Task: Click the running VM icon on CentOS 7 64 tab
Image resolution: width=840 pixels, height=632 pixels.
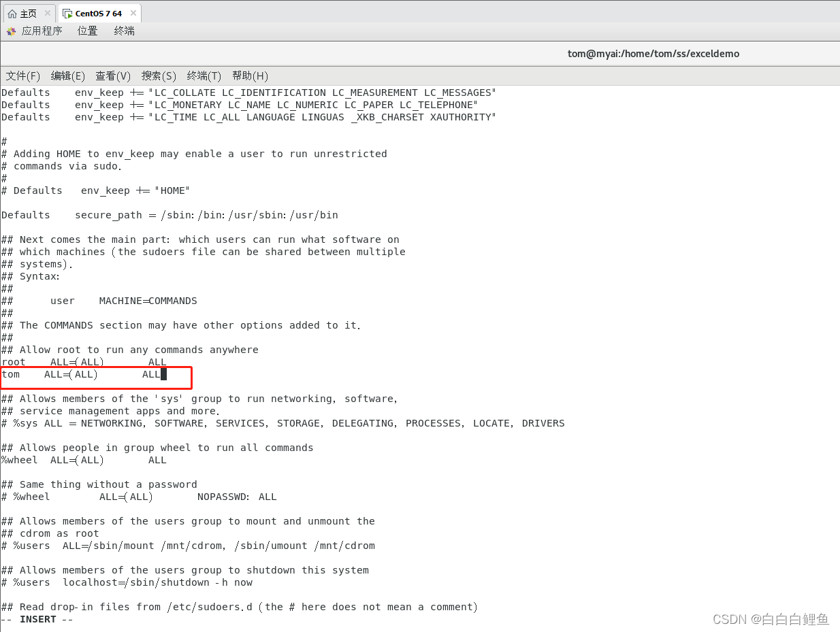Action: [67, 12]
